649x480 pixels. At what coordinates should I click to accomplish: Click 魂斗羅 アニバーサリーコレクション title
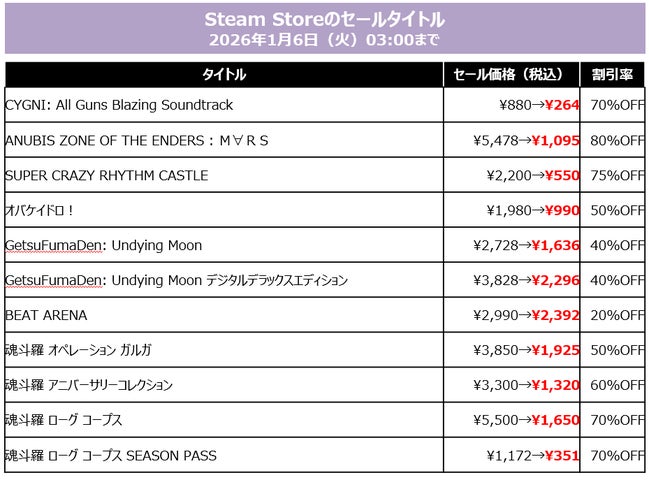[89, 385]
